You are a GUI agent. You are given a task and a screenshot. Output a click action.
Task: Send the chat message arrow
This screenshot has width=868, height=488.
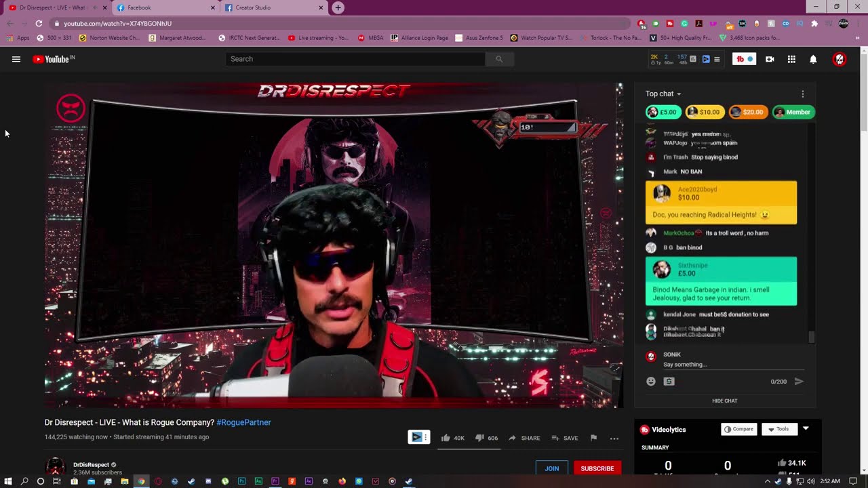799,382
